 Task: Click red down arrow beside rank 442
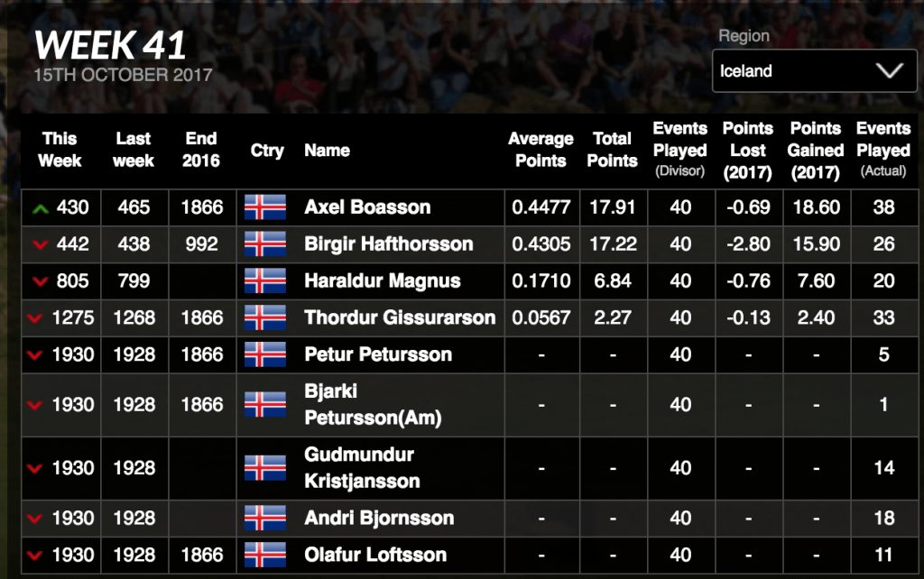click(x=40, y=245)
